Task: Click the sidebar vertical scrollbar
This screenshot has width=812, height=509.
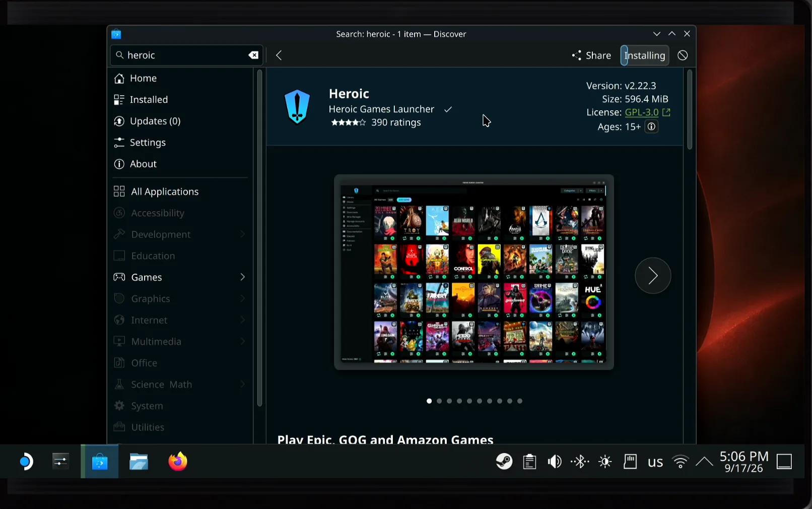Action: tap(260, 238)
